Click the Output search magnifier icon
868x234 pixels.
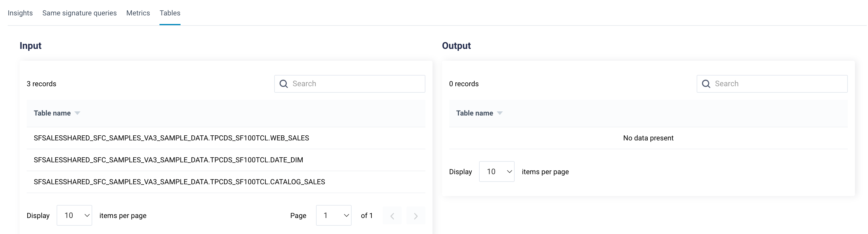(x=706, y=84)
